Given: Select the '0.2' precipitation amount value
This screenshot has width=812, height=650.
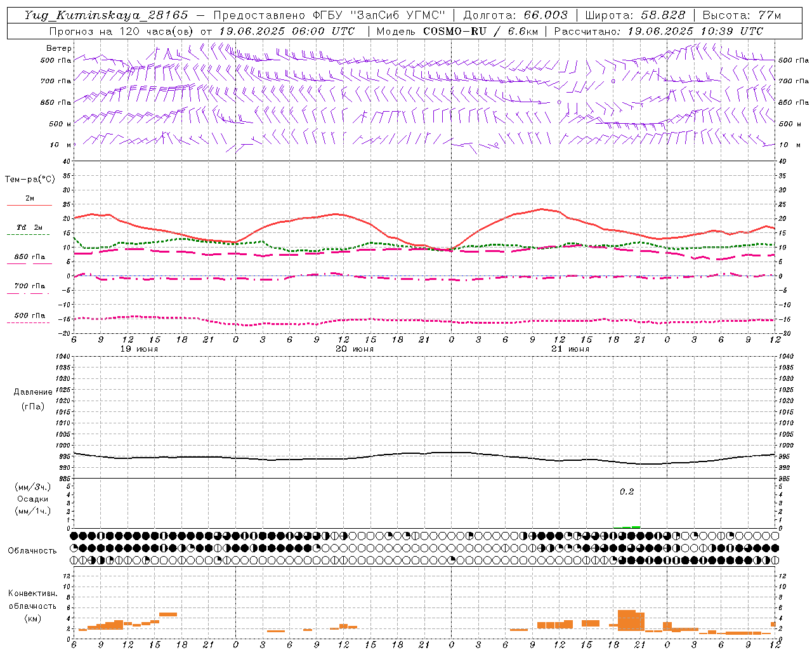Looking at the screenshot, I should pos(627,492).
